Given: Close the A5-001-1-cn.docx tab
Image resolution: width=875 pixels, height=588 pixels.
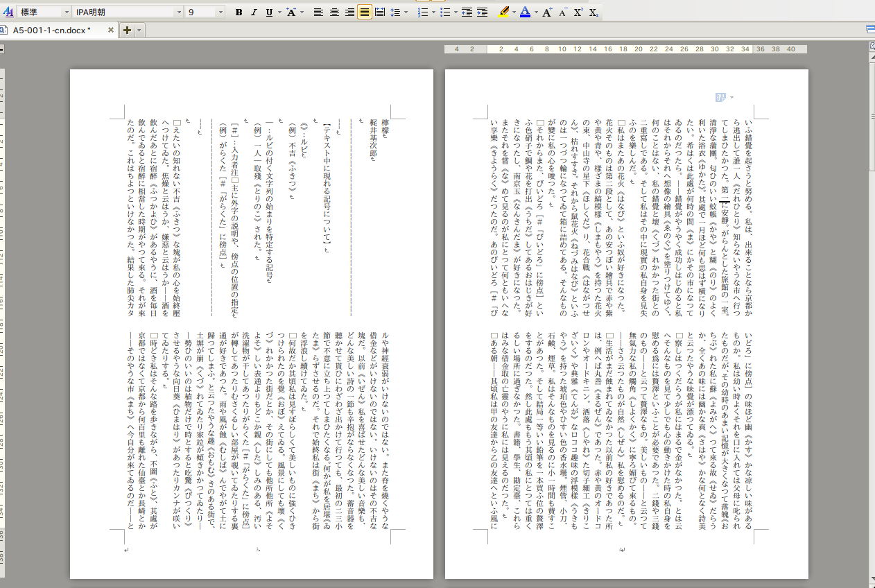Looking at the screenshot, I should [x=110, y=31].
